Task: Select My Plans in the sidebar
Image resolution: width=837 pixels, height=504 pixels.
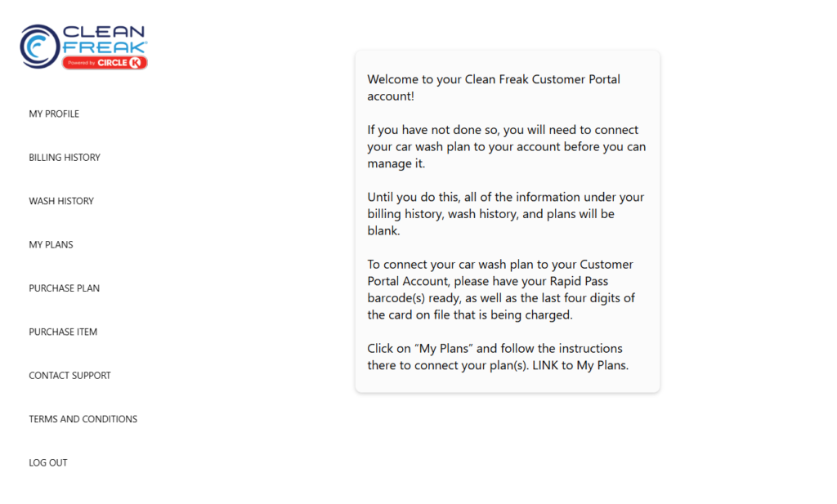Action: tap(51, 245)
